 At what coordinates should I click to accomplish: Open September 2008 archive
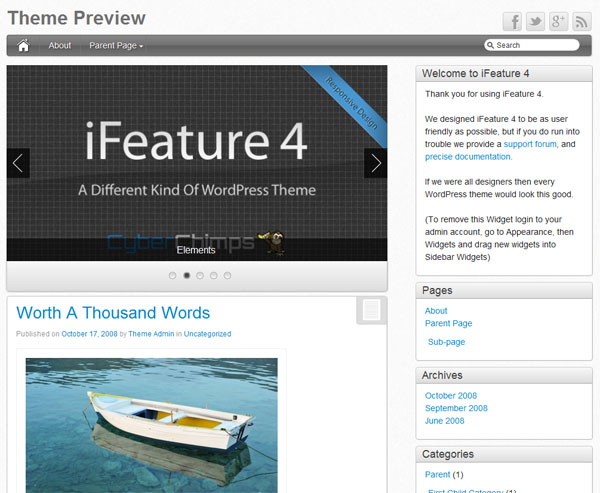(456, 408)
